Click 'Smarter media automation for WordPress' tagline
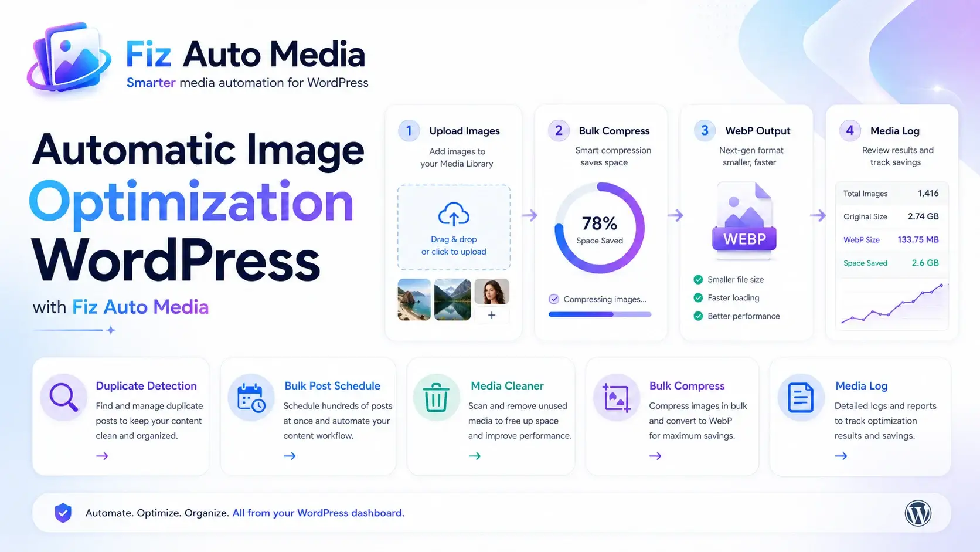 click(247, 83)
